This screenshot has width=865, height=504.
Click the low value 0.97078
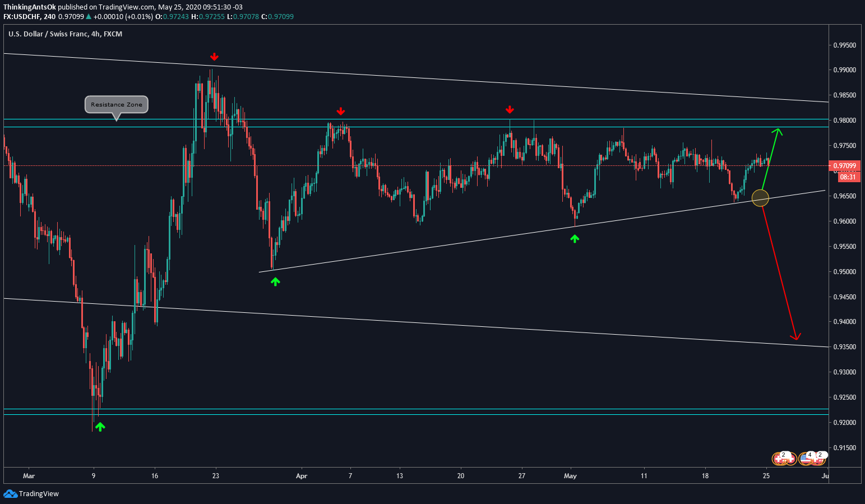pos(246,17)
